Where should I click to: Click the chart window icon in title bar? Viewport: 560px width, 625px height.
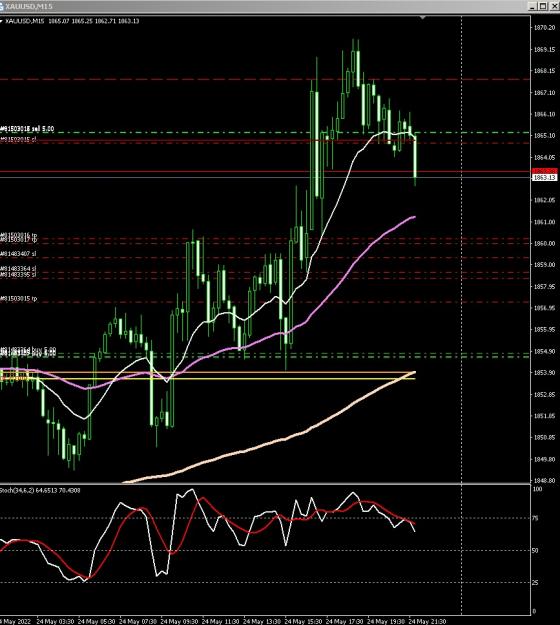[2, 6]
